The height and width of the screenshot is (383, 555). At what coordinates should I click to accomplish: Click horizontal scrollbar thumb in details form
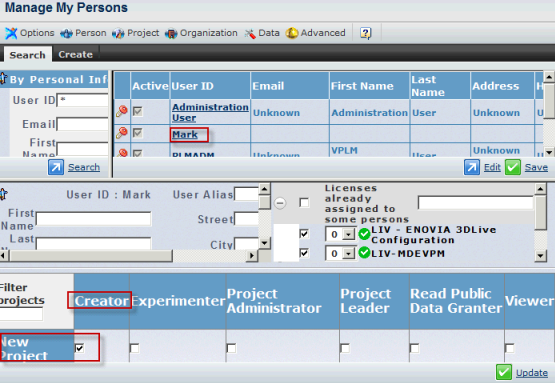[x=91, y=256]
